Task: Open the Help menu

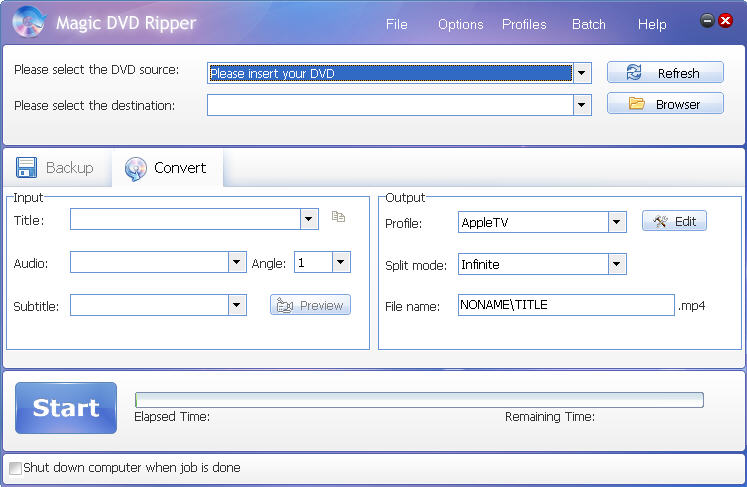Action: 652,24
